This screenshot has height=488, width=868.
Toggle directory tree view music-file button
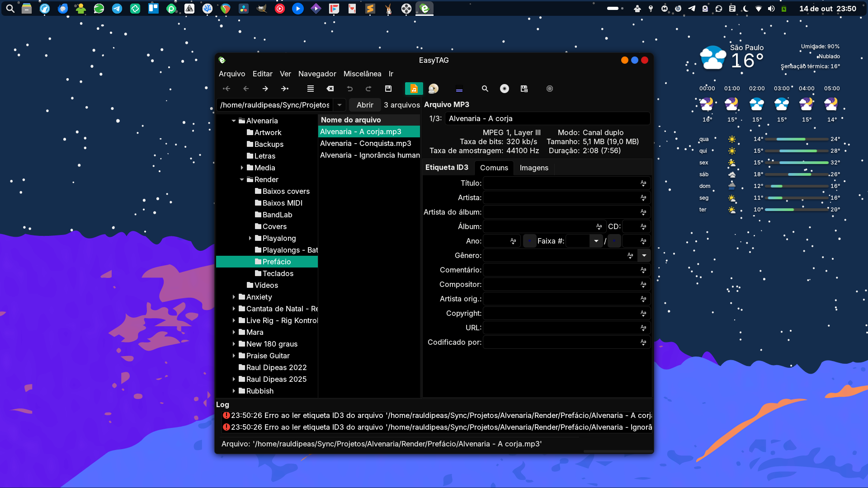414,89
